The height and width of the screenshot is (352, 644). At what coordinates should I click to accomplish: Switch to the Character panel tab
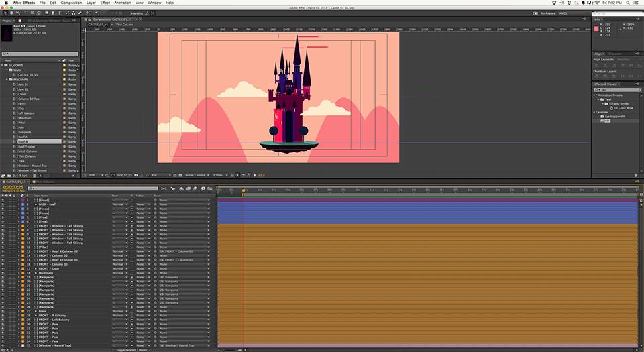[615, 54]
